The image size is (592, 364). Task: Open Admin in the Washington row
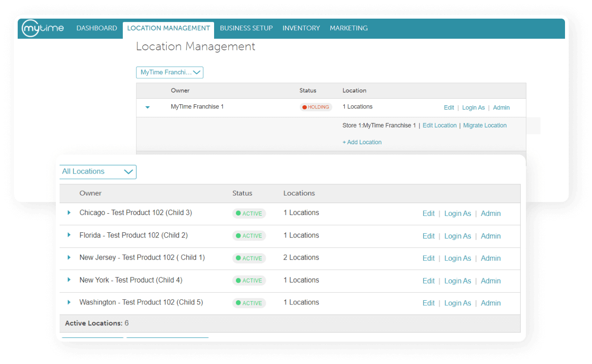click(491, 303)
